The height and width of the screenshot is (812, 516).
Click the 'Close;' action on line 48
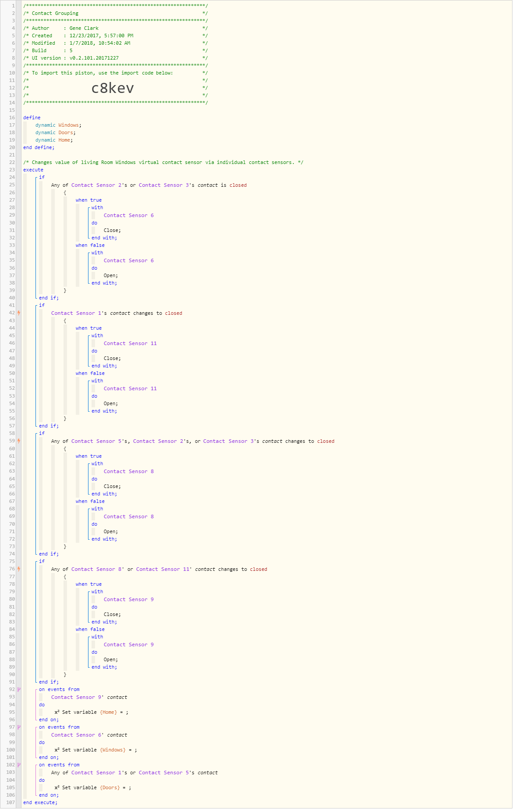(x=112, y=358)
